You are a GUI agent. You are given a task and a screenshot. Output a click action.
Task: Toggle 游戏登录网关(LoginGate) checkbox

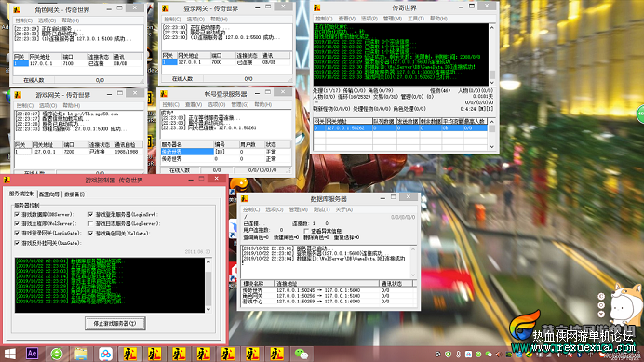[17, 233]
